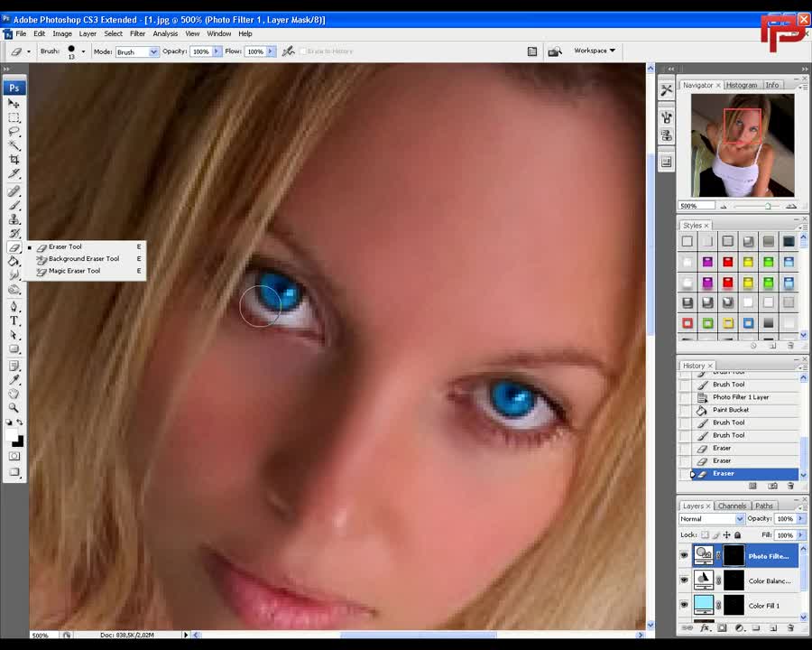Reset default foreground and background colors
The height and width of the screenshot is (650, 812).
coord(9,422)
